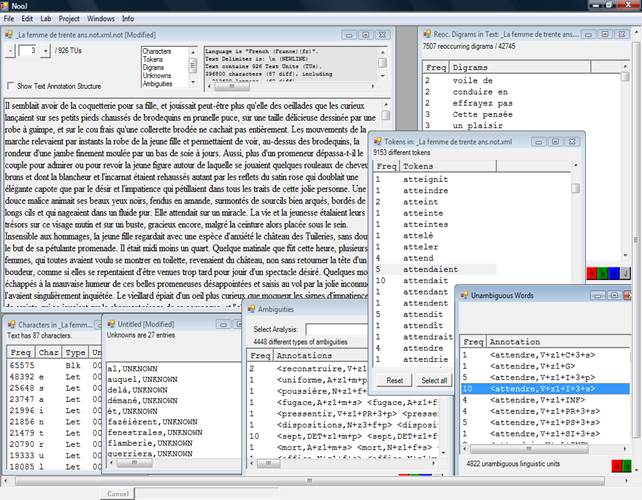Open the Select Analysis dropdown in Ambiguities
Image resolution: width=642 pixels, height=500 pixels.
[x=340, y=328]
